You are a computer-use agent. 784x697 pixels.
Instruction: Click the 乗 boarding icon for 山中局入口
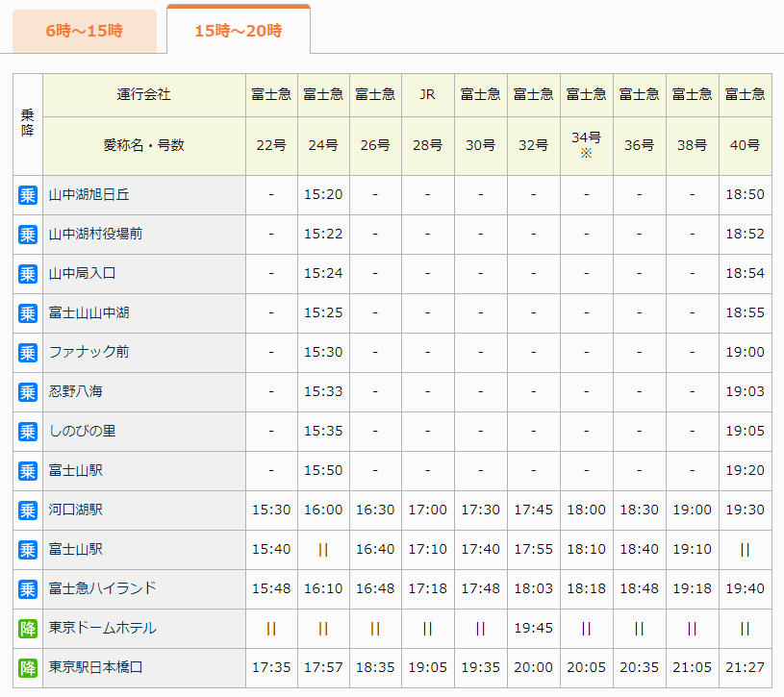pos(28,274)
